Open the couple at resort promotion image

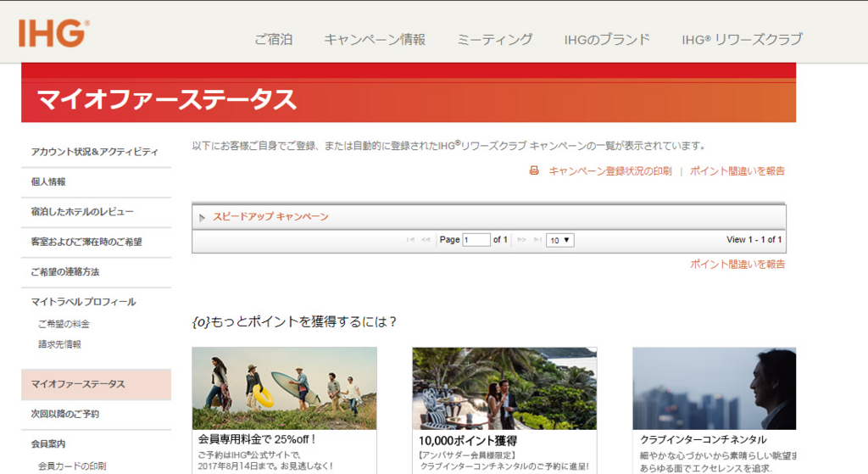[x=504, y=388]
